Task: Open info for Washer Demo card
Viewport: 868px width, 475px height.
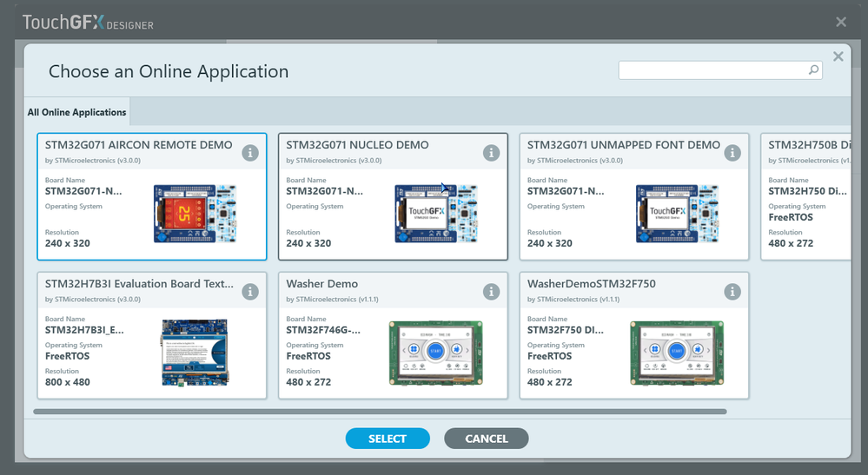Action: pyautogui.click(x=491, y=292)
